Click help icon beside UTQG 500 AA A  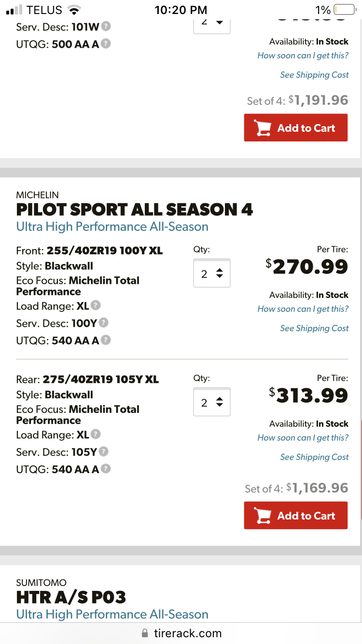[x=106, y=44]
